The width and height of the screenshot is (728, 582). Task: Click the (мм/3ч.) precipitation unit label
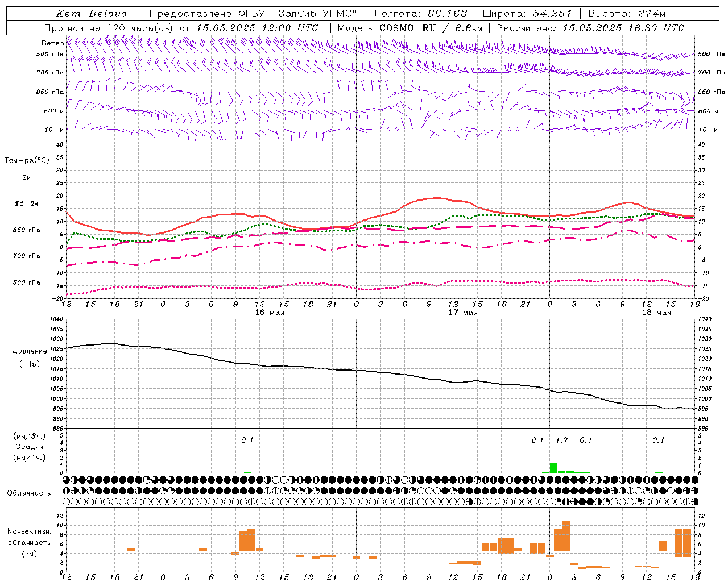click(x=29, y=436)
